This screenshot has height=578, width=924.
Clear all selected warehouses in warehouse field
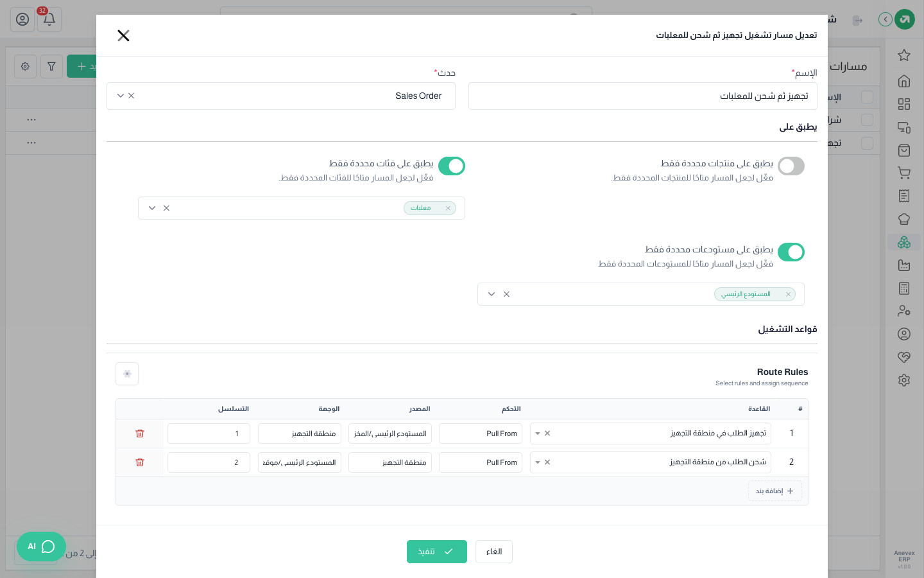click(x=507, y=294)
